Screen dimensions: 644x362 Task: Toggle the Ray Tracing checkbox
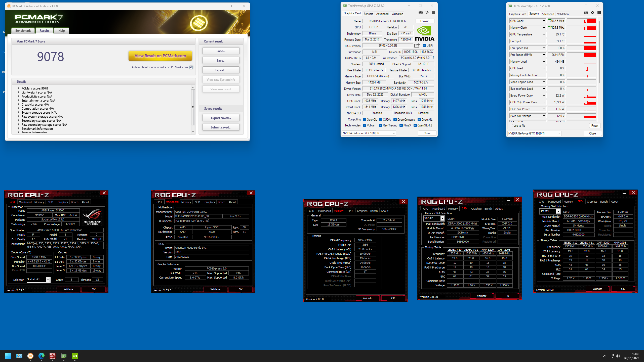pyautogui.click(x=380, y=125)
